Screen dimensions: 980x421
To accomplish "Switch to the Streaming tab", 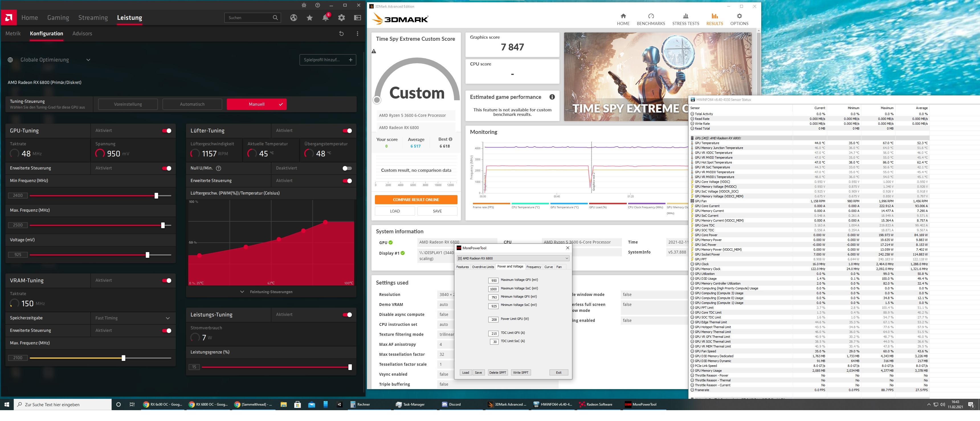I will coord(93,17).
